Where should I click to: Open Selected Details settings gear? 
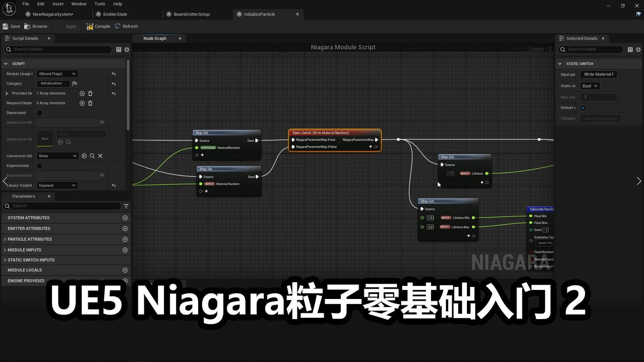click(x=638, y=50)
